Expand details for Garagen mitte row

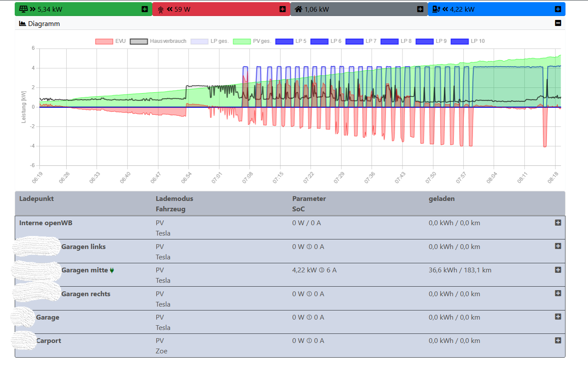(558, 270)
